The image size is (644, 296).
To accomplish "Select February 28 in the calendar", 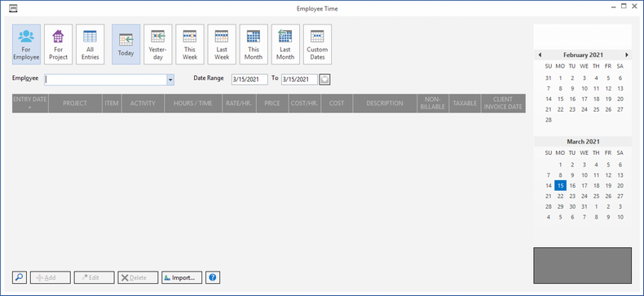I will (549, 120).
